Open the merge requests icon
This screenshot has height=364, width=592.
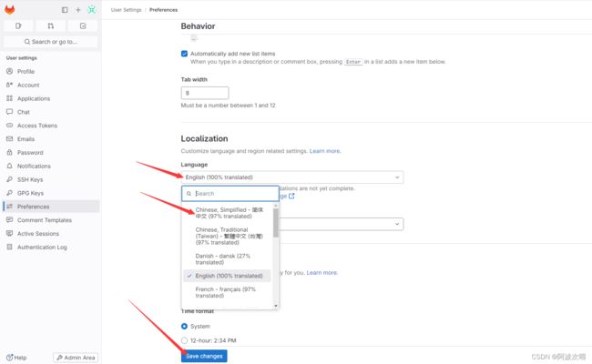(x=51, y=25)
